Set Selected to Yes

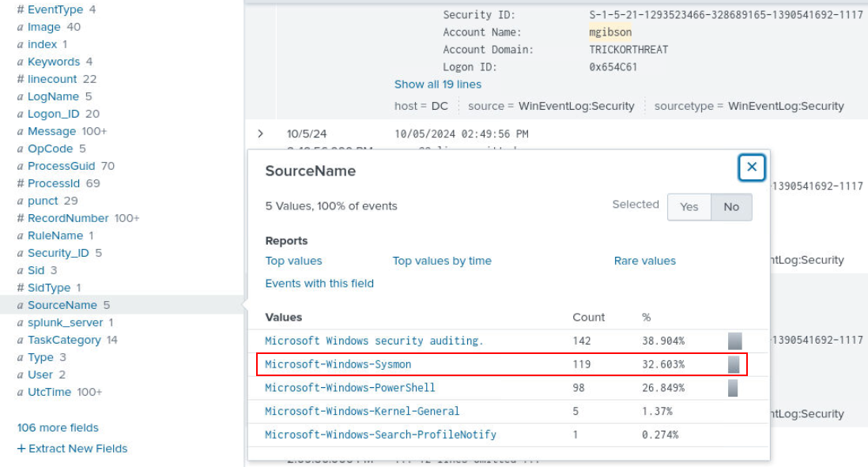pos(689,207)
